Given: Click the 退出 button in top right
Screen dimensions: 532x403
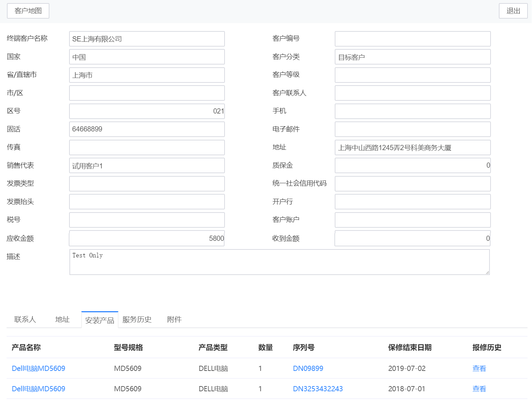Looking at the screenshot, I should coord(513,11).
